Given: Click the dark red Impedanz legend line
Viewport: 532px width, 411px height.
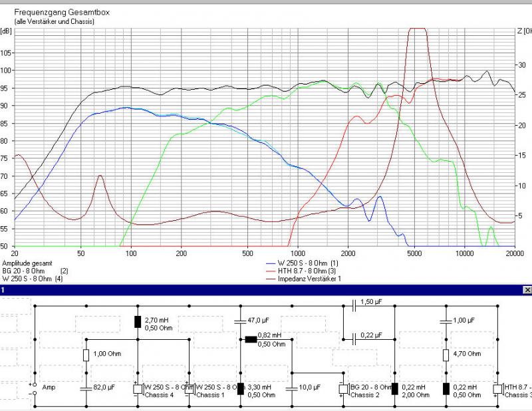Looking at the screenshot, I should (271, 279).
